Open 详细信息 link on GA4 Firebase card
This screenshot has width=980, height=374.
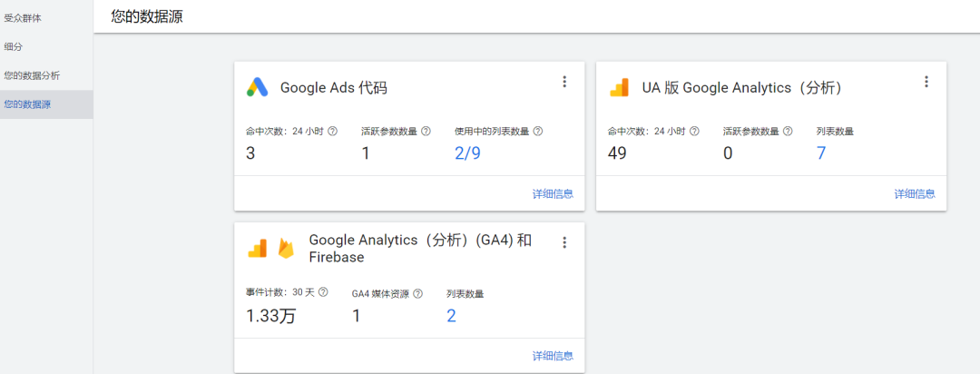point(553,356)
